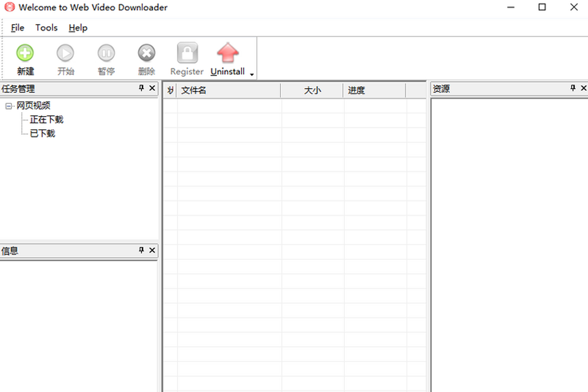Click the 开始 (Start) play icon
The image size is (588, 392).
coord(65,52)
